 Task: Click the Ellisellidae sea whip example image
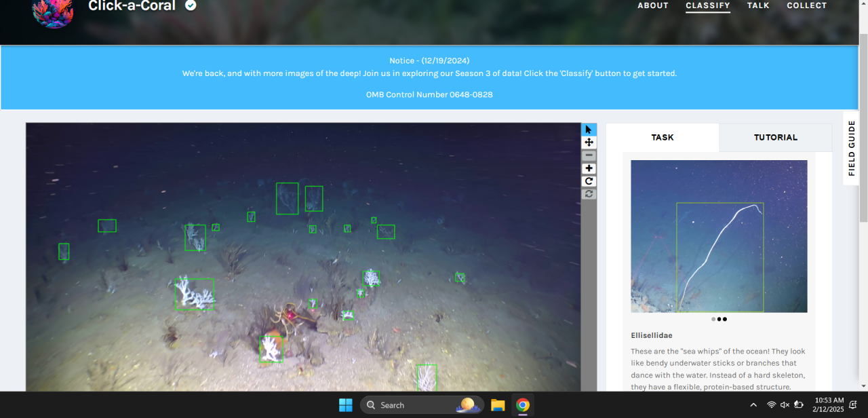click(719, 236)
